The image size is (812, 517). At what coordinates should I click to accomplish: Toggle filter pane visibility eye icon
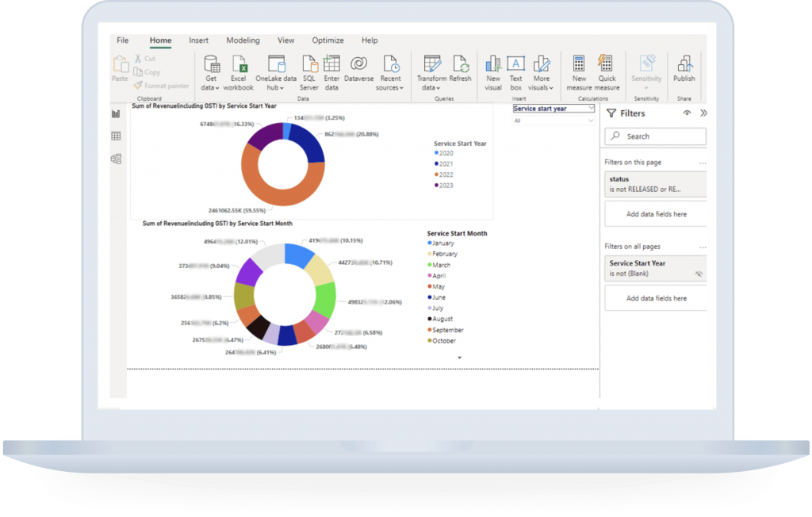tap(687, 113)
